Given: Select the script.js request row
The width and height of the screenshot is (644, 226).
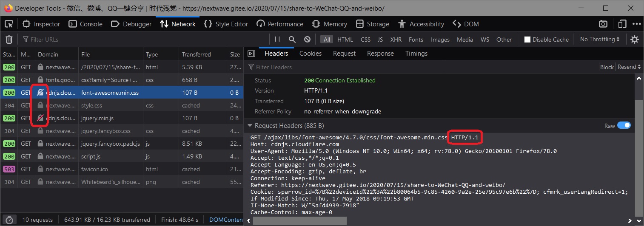Looking at the screenshot, I should click(122, 156).
